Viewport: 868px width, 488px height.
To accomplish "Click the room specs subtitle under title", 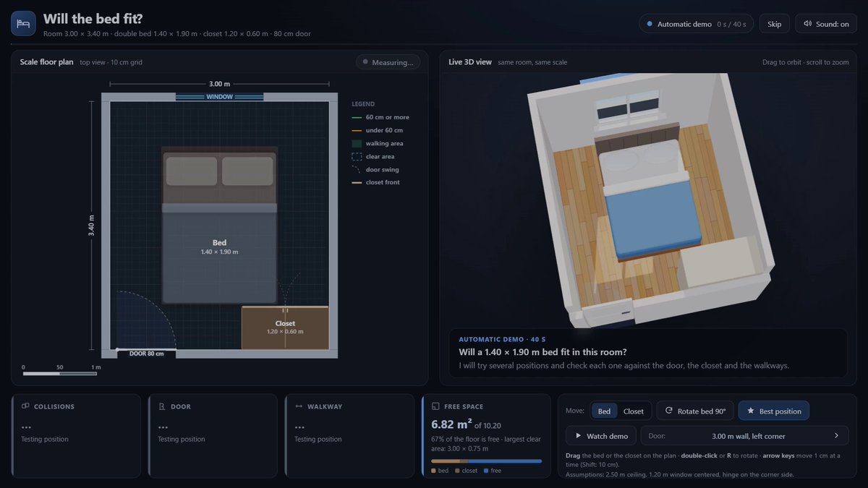I will (177, 33).
